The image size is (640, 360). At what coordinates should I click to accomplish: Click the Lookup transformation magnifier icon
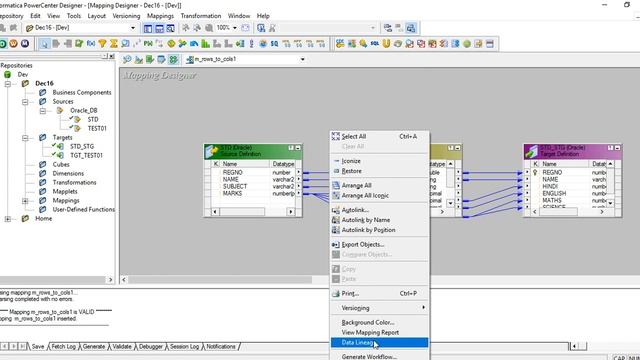click(x=125, y=43)
